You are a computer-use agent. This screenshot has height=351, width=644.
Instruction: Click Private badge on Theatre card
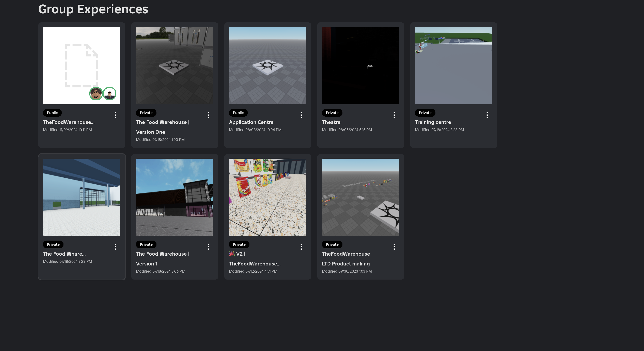(332, 113)
